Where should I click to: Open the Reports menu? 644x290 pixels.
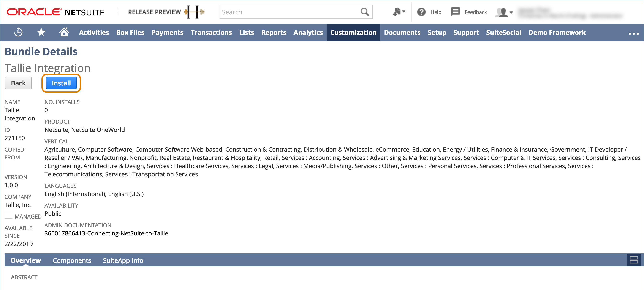pos(274,33)
